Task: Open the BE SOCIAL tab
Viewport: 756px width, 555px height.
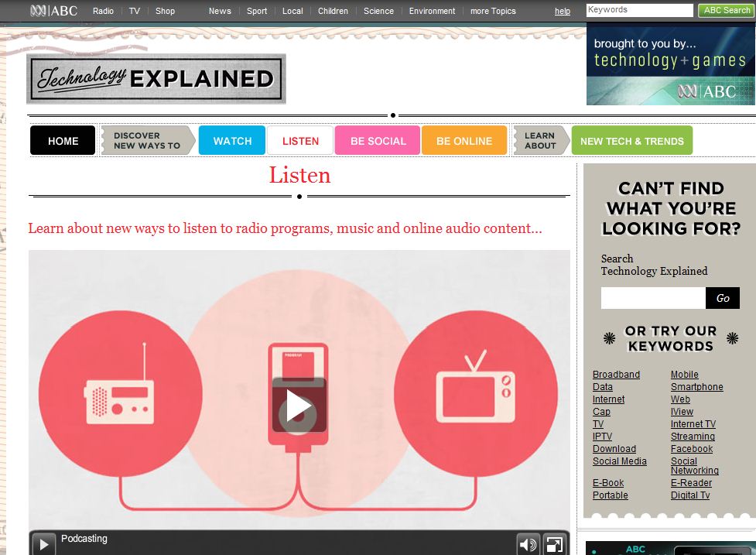Action: click(378, 141)
